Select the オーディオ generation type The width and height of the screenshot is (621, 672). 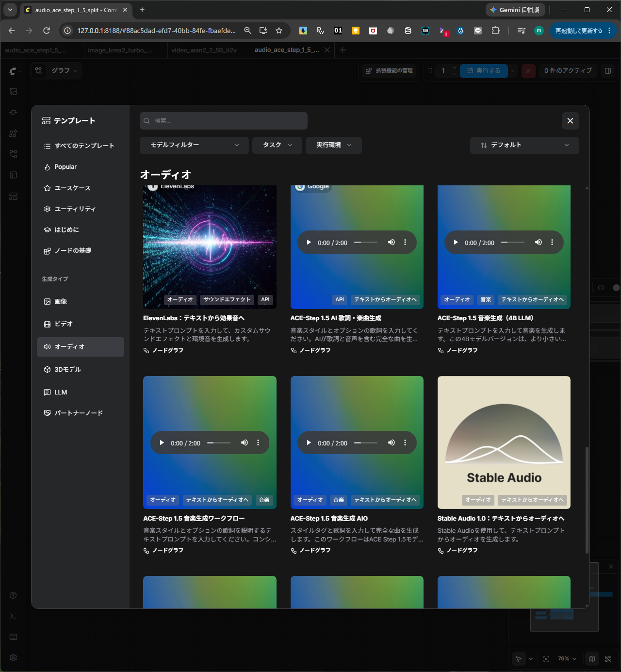81,347
